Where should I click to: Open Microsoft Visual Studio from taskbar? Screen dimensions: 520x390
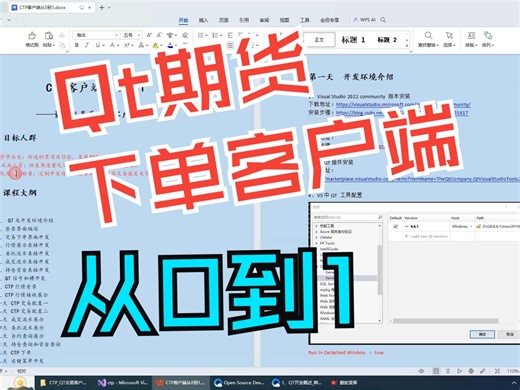123,383
